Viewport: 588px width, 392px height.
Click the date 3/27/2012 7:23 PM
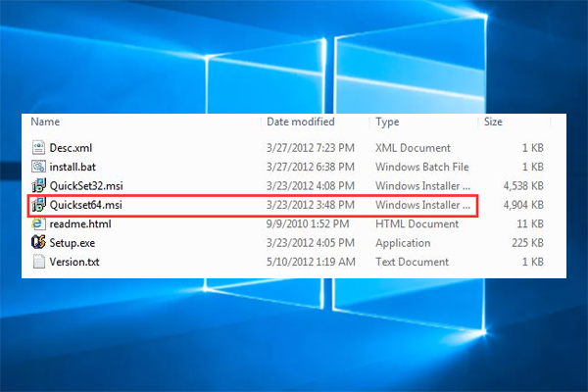[311, 148]
